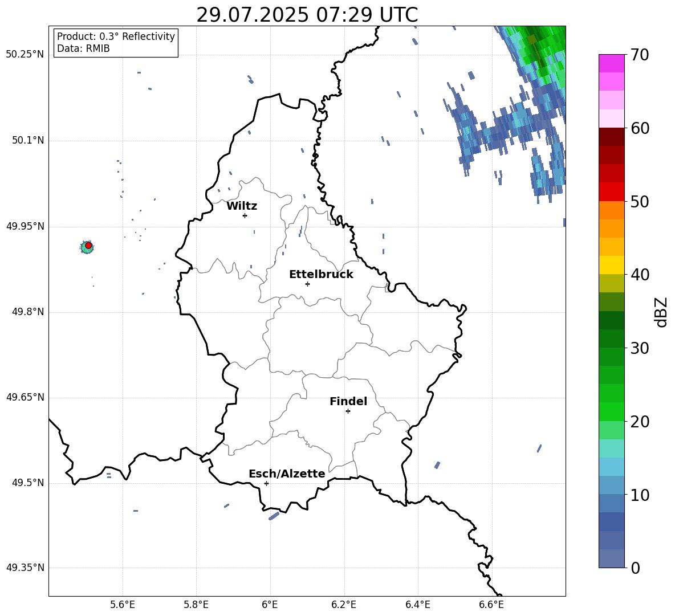This screenshot has width=675, height=616.
Task: Click the colorbar tick label 0
Action: (635, 568)
